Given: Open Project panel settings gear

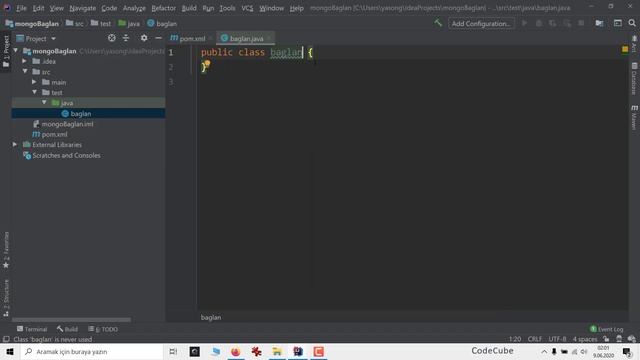Looking at the screenshot, I should [144, 38].
